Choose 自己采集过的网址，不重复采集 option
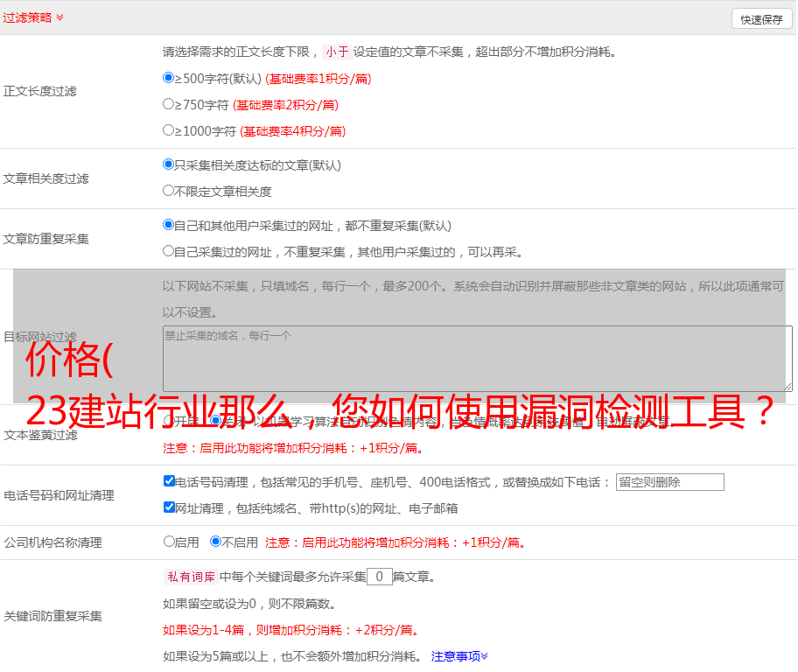This screenshot has height=672, width=798. pos(169,251)
